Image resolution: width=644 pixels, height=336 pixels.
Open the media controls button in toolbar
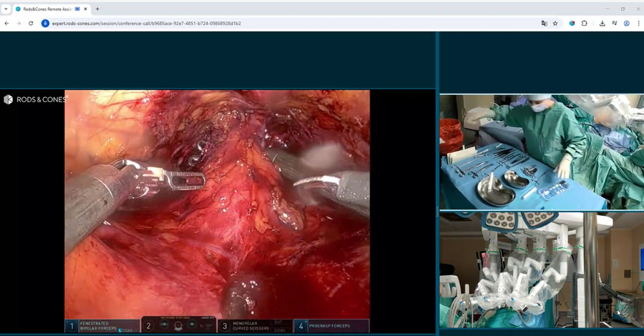click(x=615, y=23)
